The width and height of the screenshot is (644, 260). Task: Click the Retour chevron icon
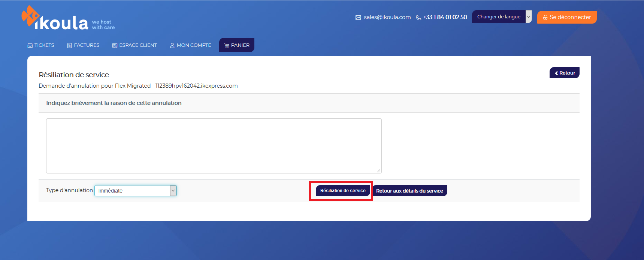tap(556, 73)
